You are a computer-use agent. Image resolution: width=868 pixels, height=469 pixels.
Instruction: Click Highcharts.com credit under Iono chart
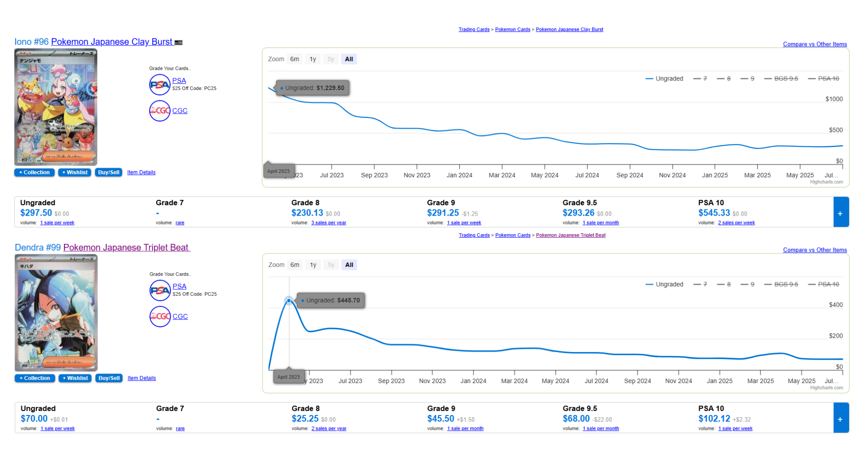[x=827, y=182]
